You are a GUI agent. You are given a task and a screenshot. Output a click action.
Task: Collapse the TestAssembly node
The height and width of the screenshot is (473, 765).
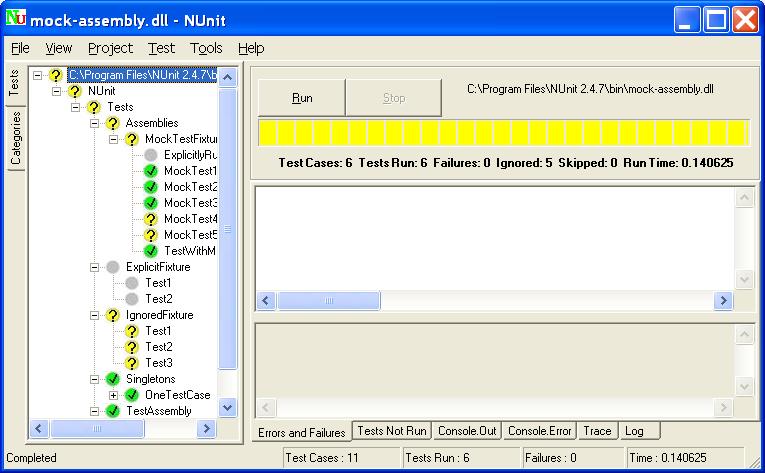(95, 411)
